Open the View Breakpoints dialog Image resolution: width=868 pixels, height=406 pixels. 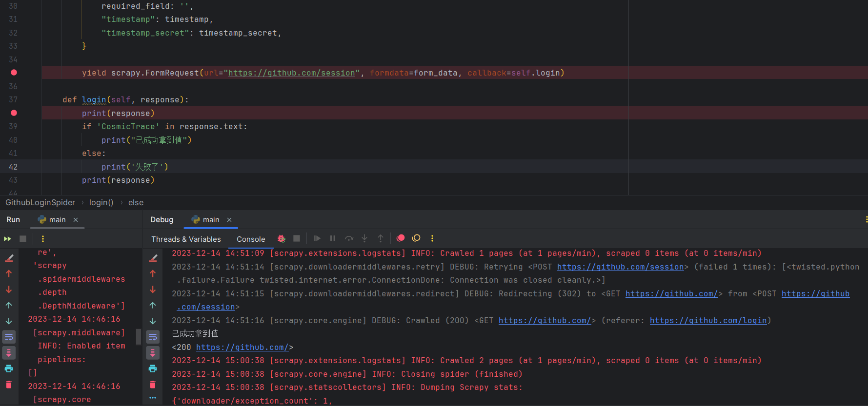pos(401,238)
